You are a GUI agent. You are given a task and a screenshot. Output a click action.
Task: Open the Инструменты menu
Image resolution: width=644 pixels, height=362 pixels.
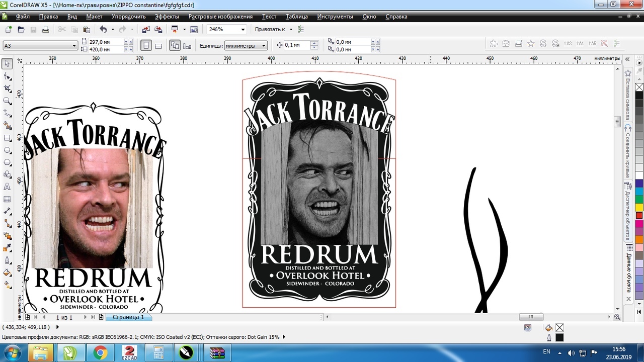click(x=335, y=16)
